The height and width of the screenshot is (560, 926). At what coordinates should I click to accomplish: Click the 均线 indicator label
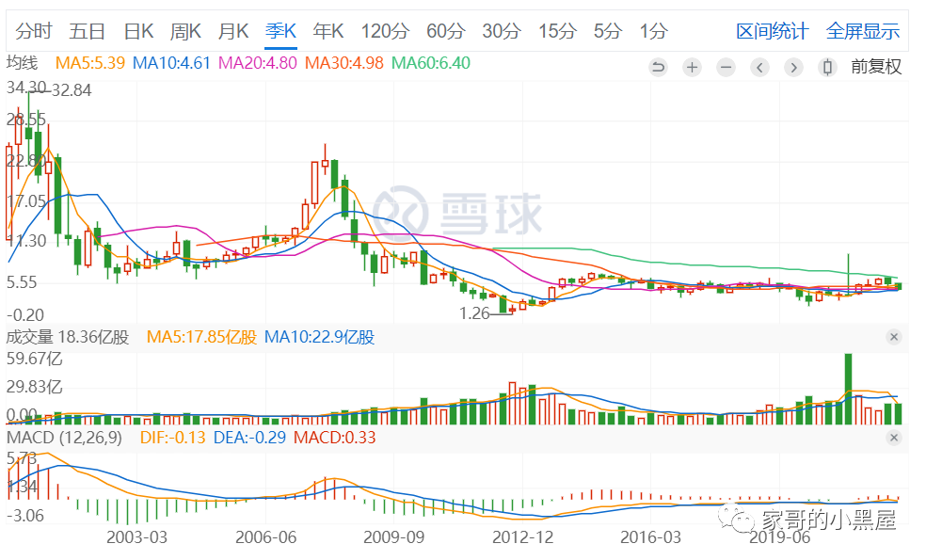pyautogui.click(x=22, y=63)
